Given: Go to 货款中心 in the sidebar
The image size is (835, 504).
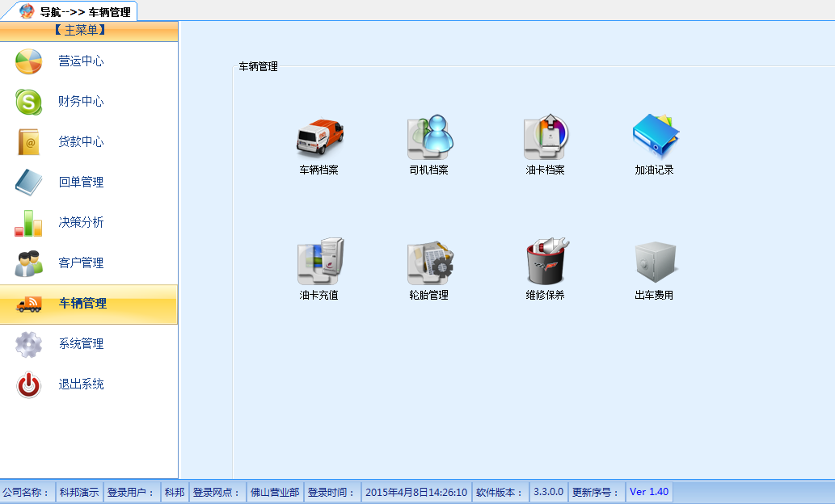Looking at the screenshot, I should point(81,142).
